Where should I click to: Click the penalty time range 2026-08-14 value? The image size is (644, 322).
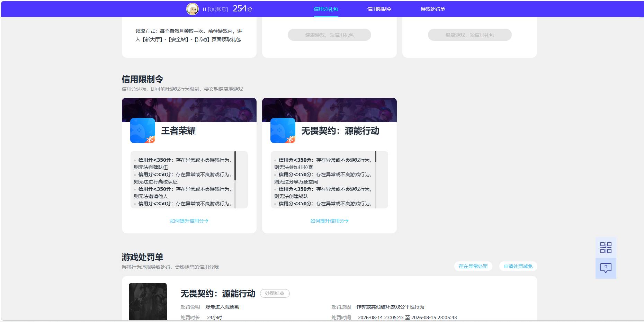[407, 317]
